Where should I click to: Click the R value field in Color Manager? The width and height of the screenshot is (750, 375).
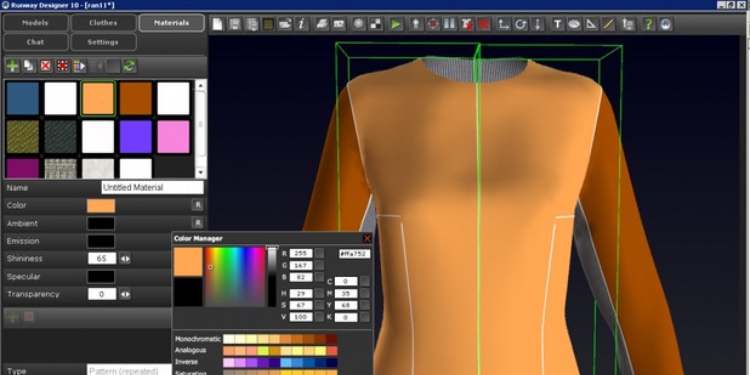[x=301, y=254]
